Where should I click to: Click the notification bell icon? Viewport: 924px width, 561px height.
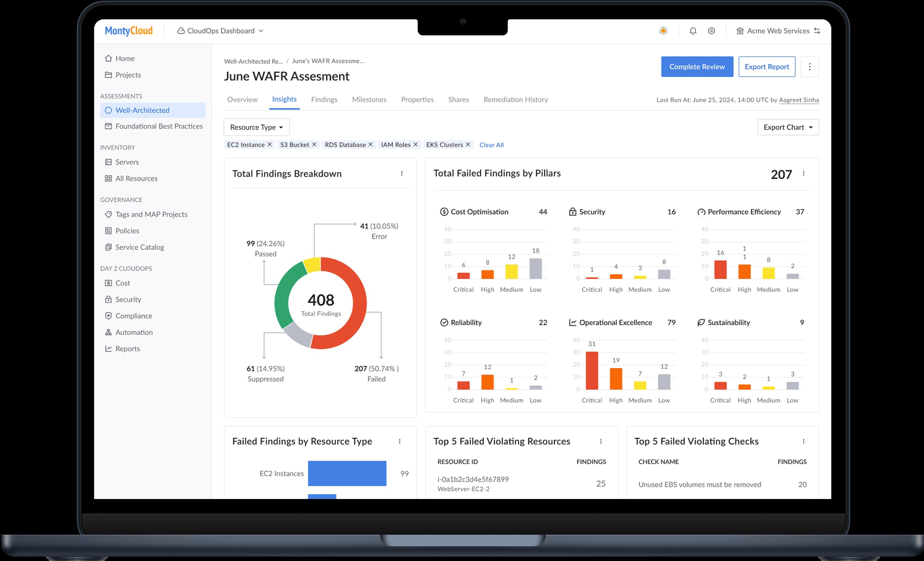[x=693, y=31]
